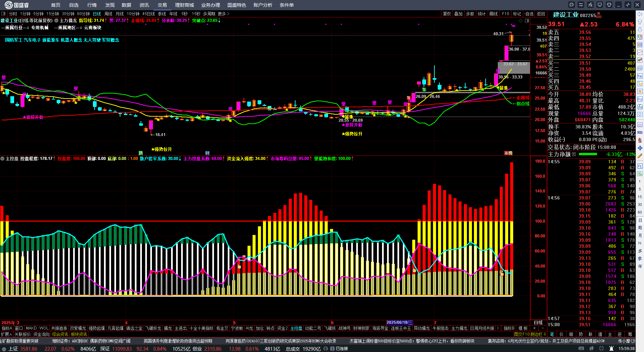Open the message chat icon

(x=572, y=5)
